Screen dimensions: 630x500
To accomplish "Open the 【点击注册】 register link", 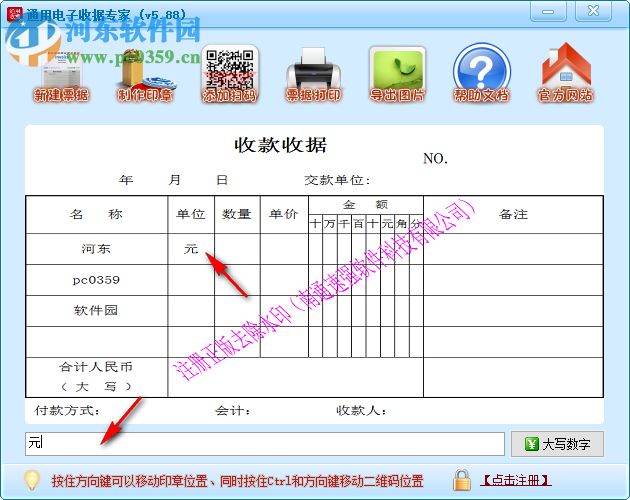I will pyautogui.click(x=516, y=480).
